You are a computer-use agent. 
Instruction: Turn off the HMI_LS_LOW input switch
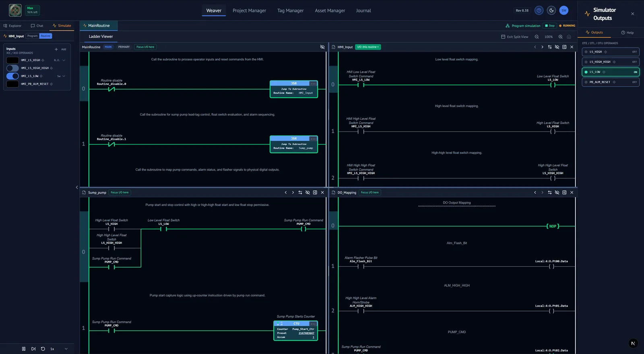tap(12, 76)
